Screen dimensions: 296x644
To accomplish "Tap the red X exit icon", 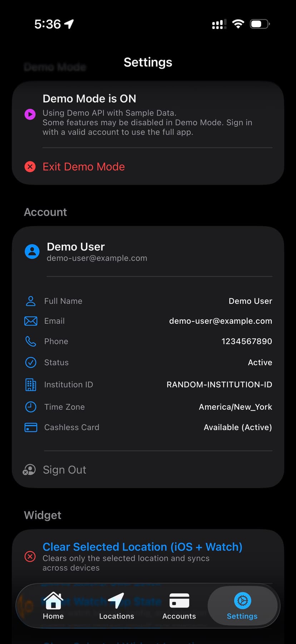I will click(30, 167).
